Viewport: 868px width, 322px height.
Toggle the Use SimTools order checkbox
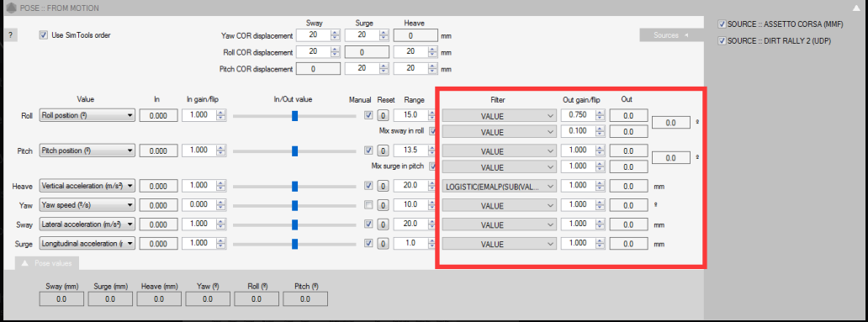[44, 34]
